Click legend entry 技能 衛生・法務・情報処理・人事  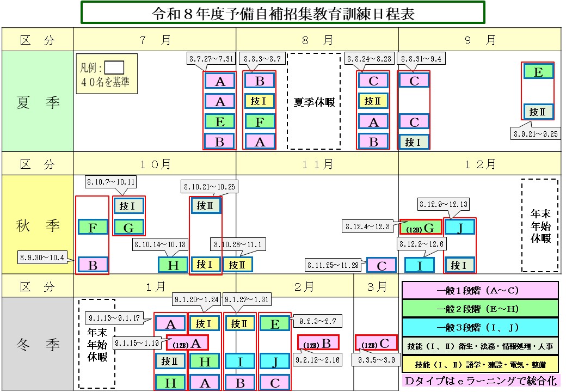coord(480,346)
